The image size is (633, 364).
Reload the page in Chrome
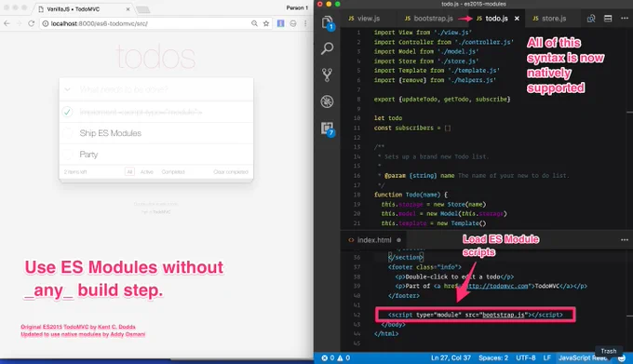31,23
